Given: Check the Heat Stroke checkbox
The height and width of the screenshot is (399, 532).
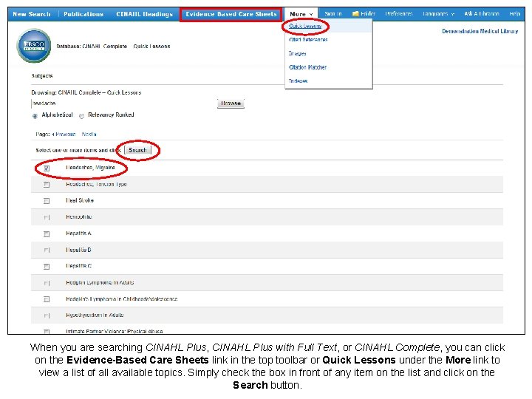Looking at the screenshot, I should pyautogui.click(x=47, y=201).
